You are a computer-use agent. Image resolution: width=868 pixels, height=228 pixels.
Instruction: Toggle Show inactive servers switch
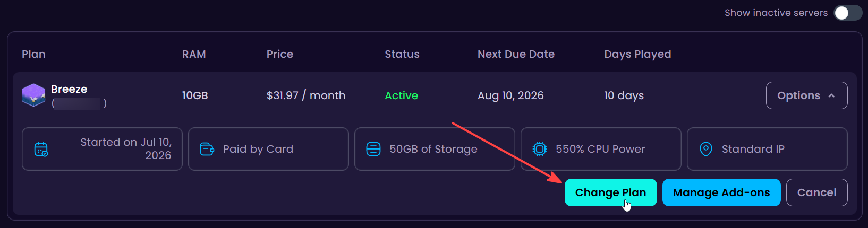[848, 13]
